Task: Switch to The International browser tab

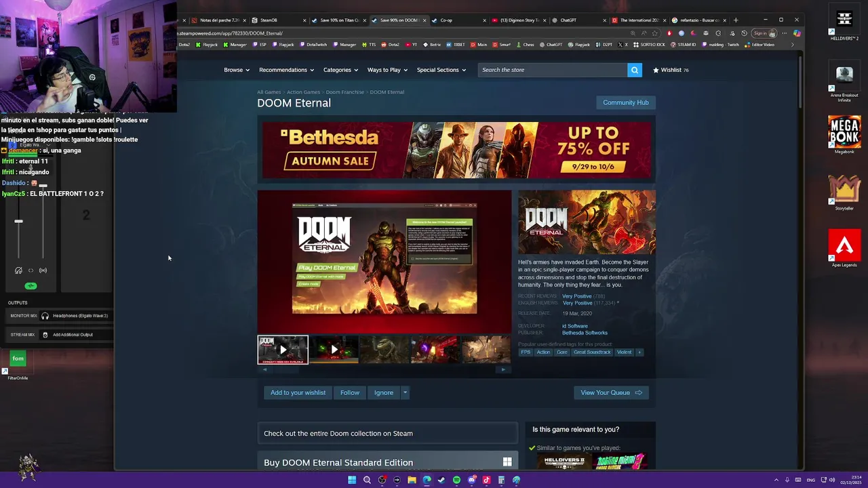Action: [639, 20]
